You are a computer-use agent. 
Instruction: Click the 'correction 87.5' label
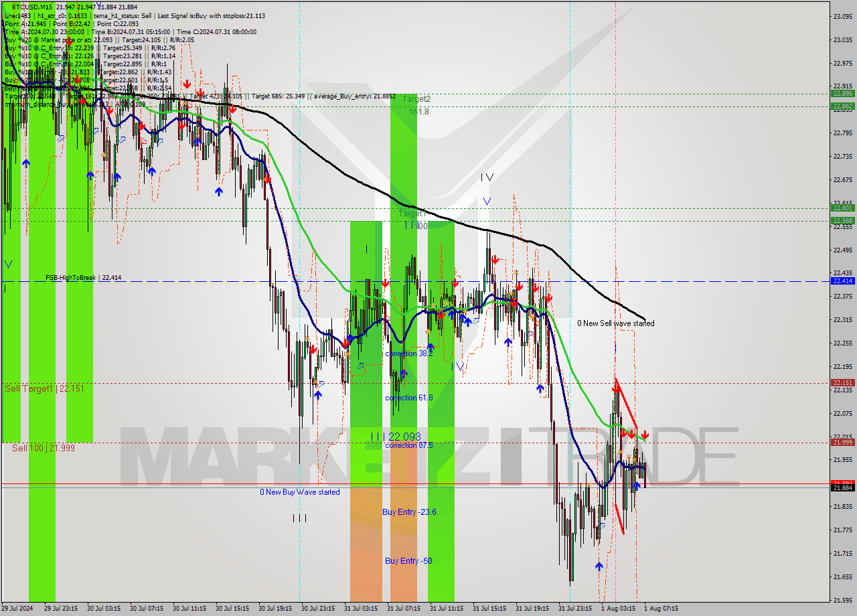pos(408,445)
